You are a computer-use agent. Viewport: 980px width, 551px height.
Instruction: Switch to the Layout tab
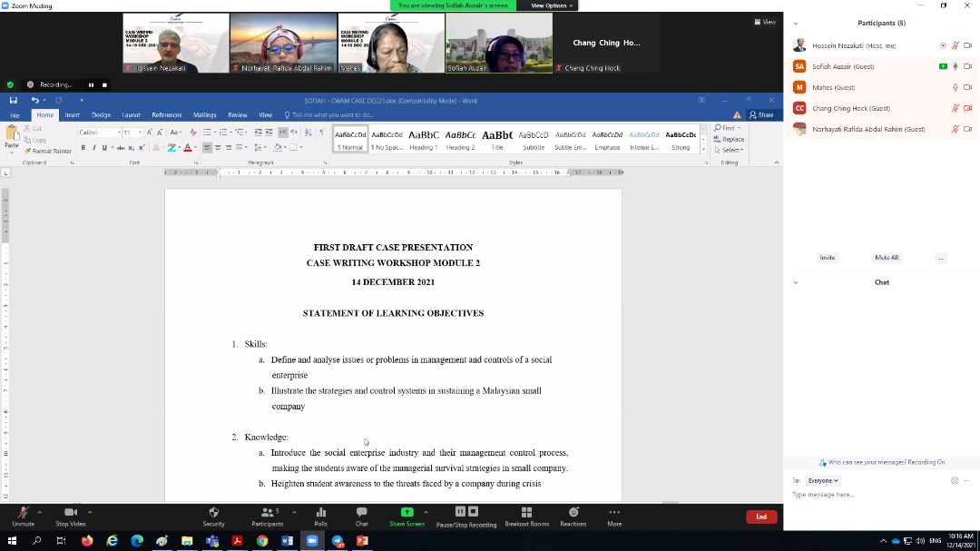tap(131, 115)
